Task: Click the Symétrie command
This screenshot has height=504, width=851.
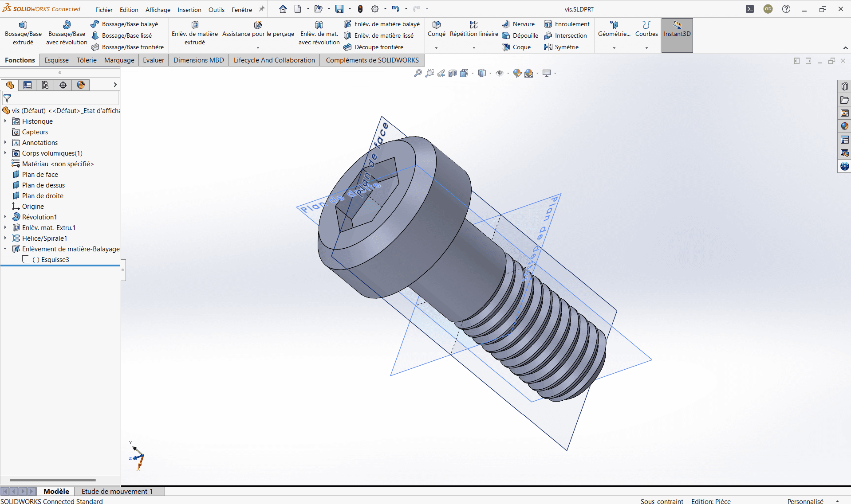Action: point(561,47)
